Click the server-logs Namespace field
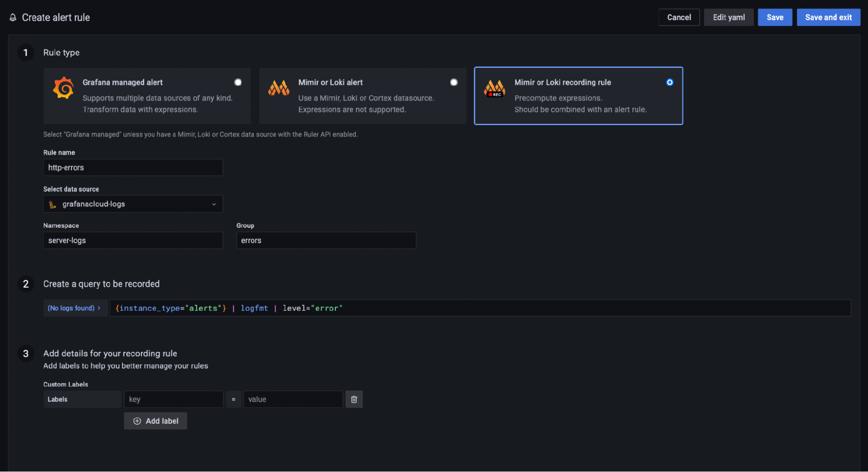Image resolution: width=868 pixels, height=472 pixels. [133, 240]
